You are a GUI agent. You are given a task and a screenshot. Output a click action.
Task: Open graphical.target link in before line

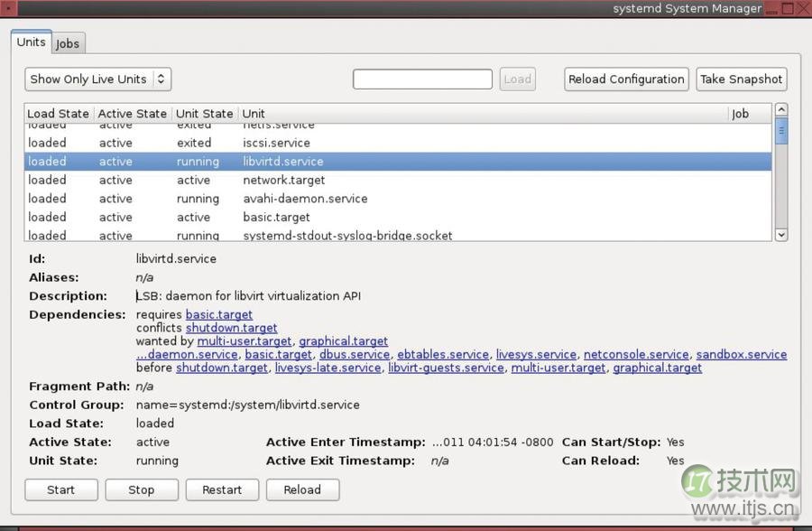pos(657,368)
